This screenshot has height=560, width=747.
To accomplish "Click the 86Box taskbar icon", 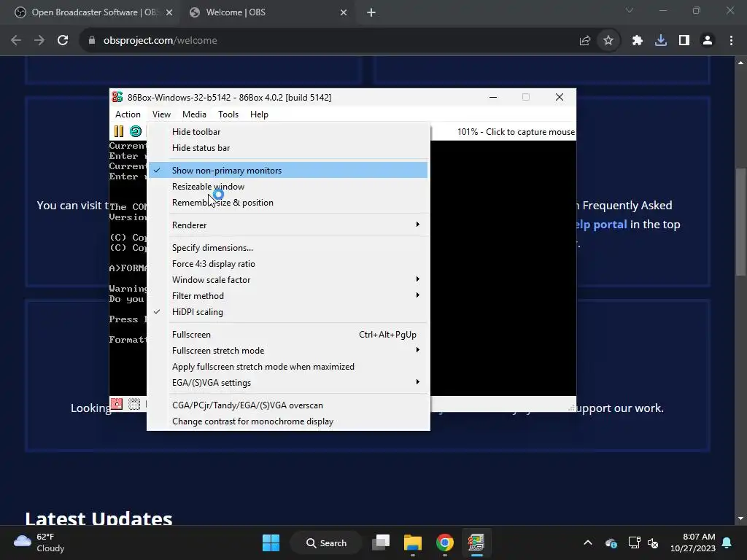I will [476, 542].
